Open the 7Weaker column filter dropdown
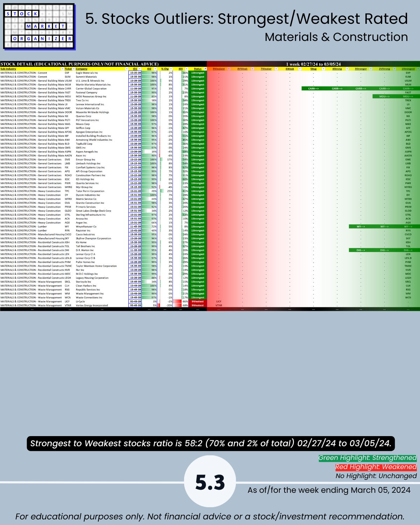Screen dimensions: 420x525 coord(276,69)
